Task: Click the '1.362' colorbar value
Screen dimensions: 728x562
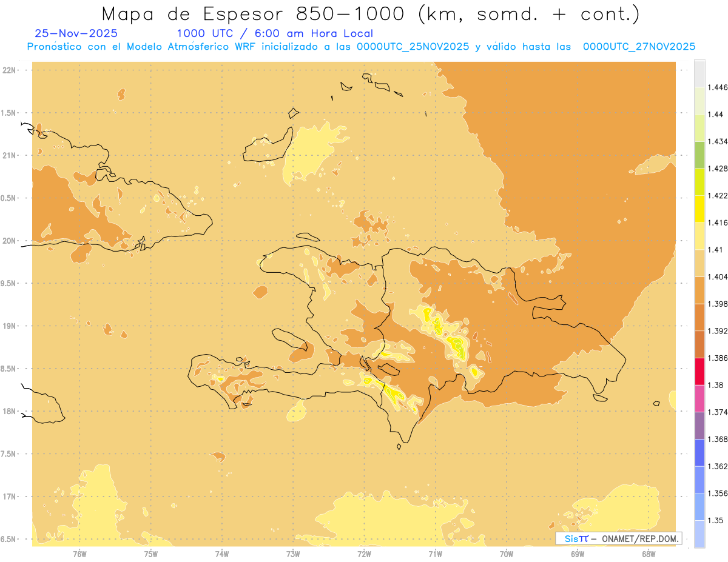Action: (718, 466)
